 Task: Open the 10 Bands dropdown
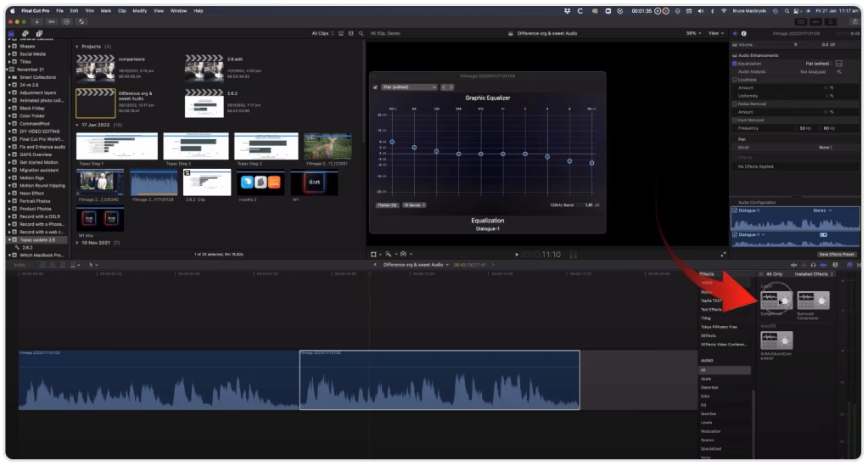pyautogui.click(x=414, y=205)
